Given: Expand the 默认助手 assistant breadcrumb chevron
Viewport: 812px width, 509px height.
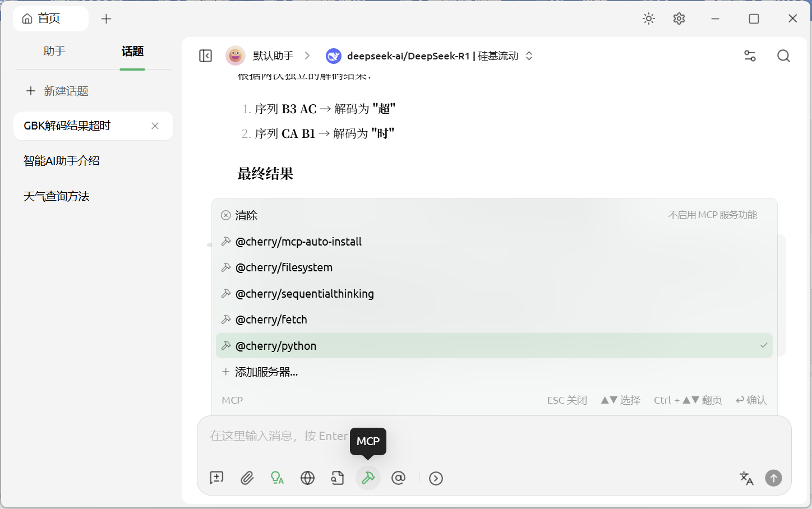Looking at the screenshot, I should (306, 55).
